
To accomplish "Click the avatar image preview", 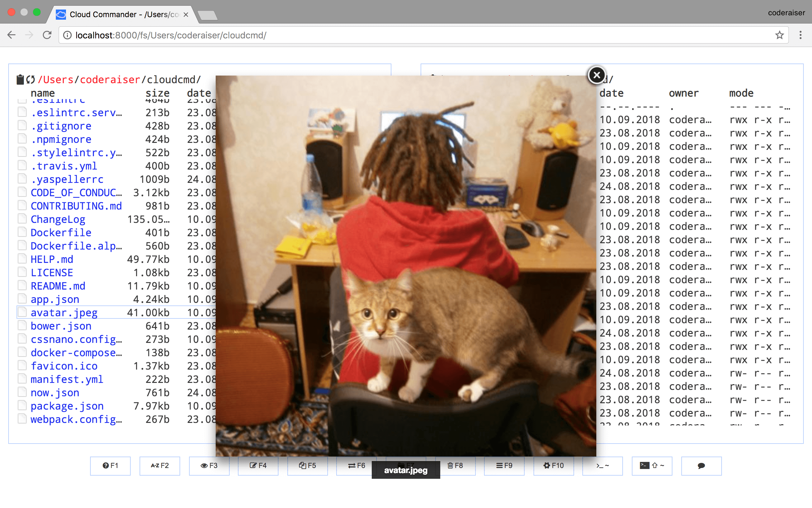I will (x=406, y=266).
